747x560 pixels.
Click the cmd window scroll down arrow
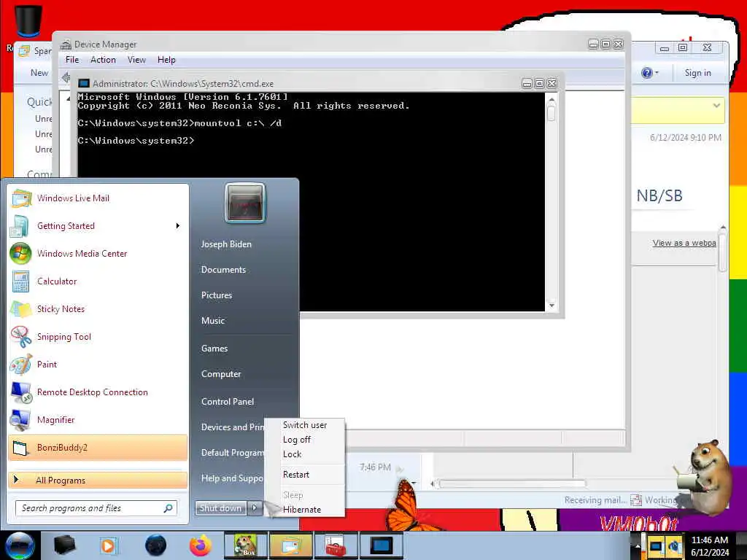pyautogui.click(x=551, y=306)
